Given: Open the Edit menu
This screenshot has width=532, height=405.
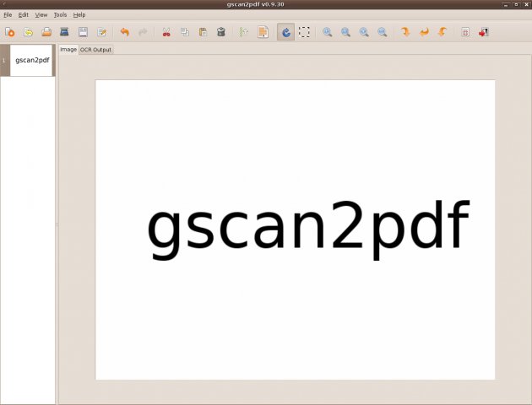Looking at the screenshot, I should 23,15.
